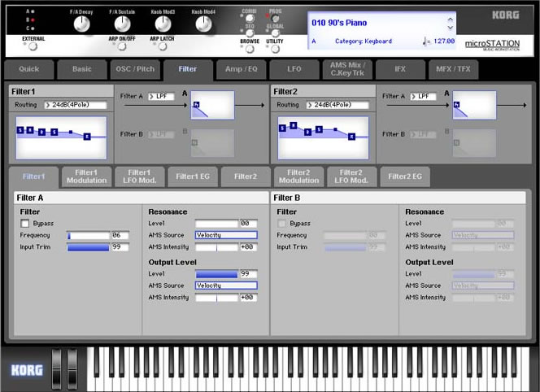Turn the F/A Decay knob
The width and height of the screenshot is (540, 392).
pos(81,24)
